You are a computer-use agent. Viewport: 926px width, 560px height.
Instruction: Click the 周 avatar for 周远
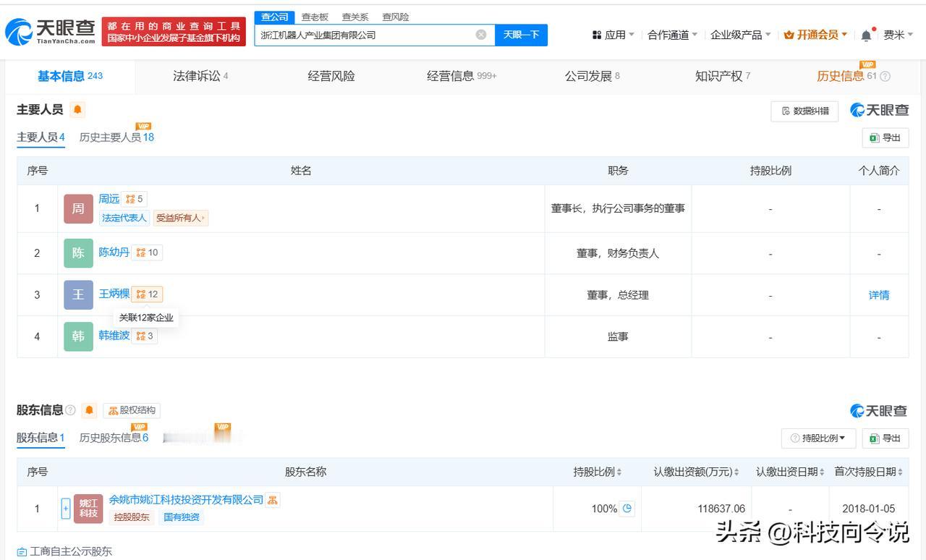point(78,208)
